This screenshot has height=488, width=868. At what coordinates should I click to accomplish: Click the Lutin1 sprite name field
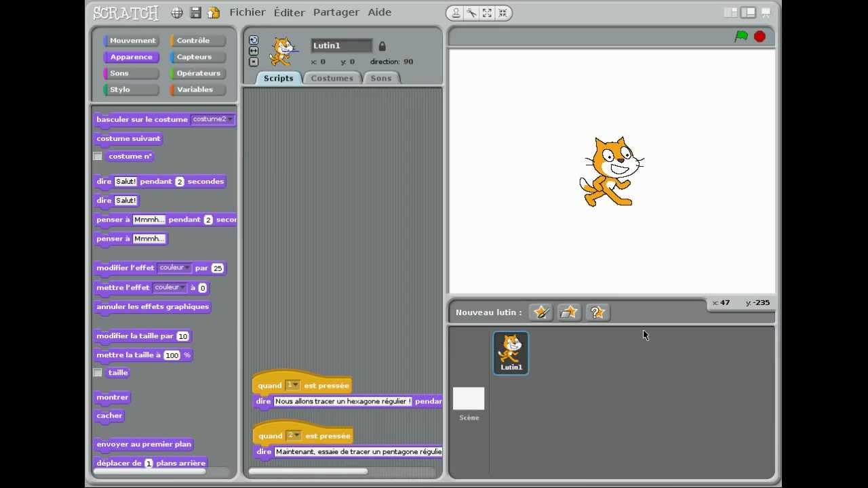pos(342,45)
